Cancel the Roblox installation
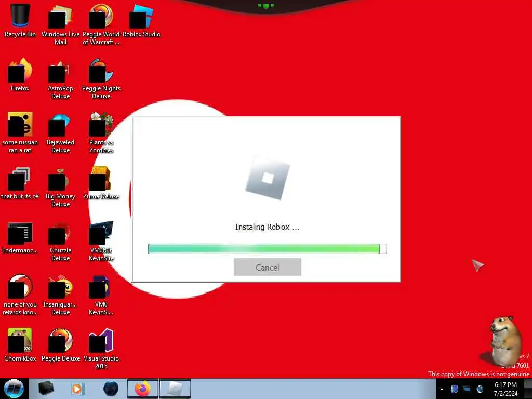 pyautogui.click(x=268, y=267)
